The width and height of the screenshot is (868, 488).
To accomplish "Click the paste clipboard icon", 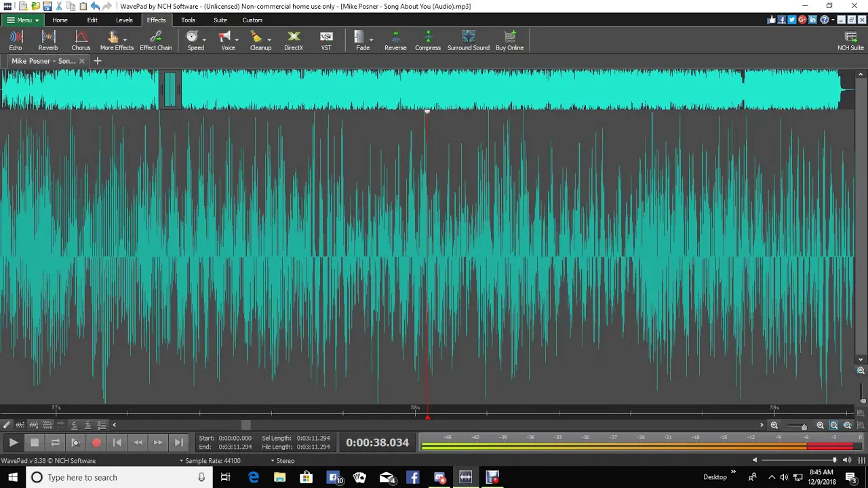I will coord(83,6).
